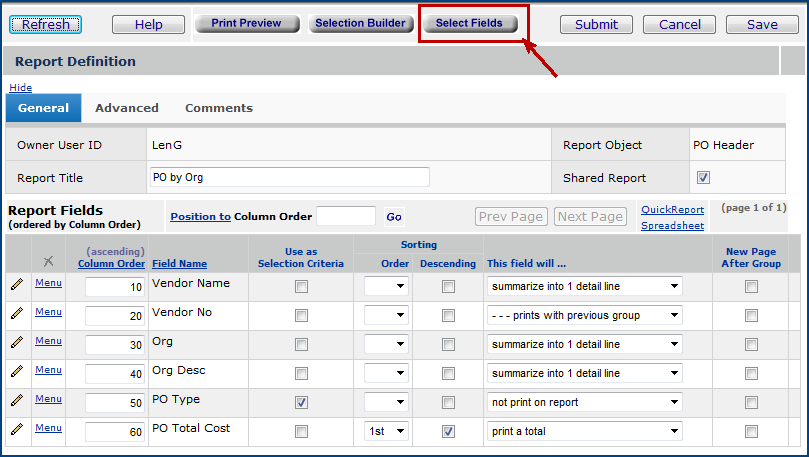
Task: Open the Comments tab
Action: (x=219, y=108)
